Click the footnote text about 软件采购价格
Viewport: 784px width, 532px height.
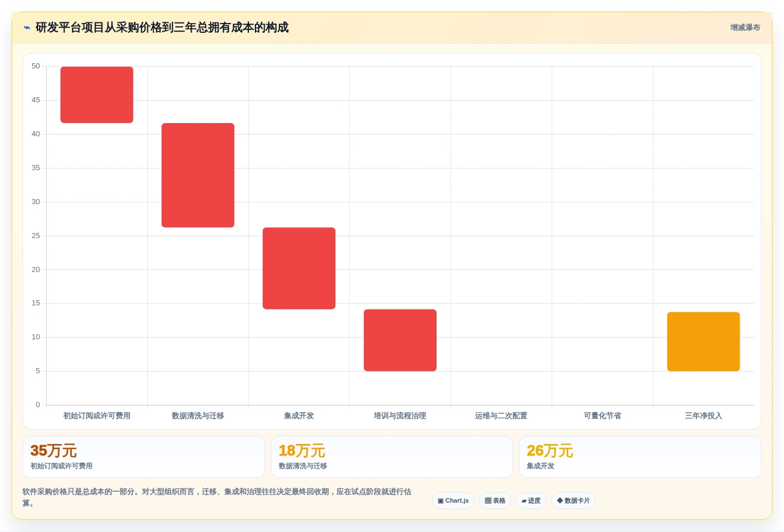pyautogui.click(x=217, y=497)
